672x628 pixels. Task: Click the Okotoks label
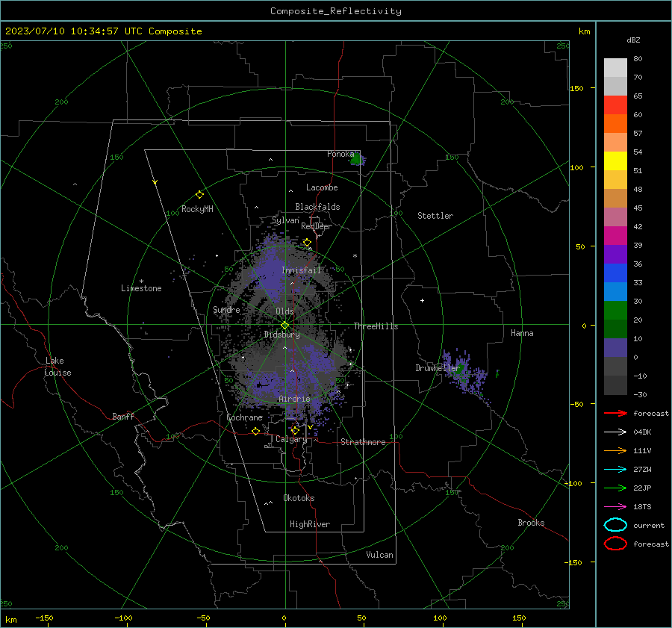[x=299, y=498]
